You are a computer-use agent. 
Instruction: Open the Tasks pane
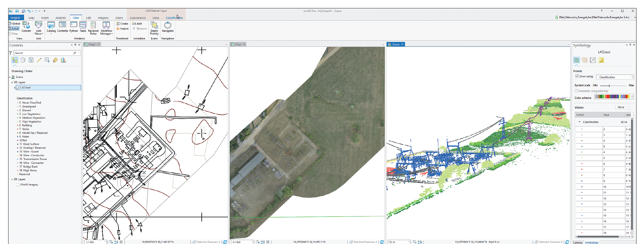[x=83, y=27]
